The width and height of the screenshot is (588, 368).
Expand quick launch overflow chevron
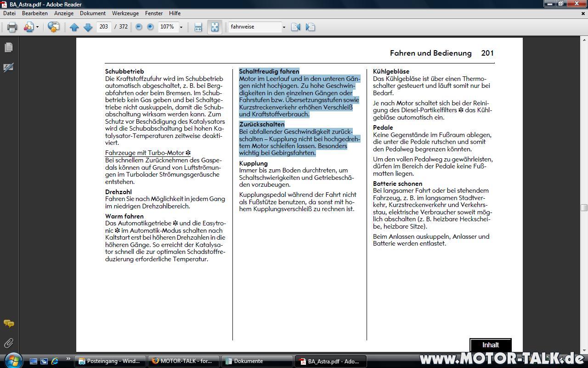coord(68,359)
